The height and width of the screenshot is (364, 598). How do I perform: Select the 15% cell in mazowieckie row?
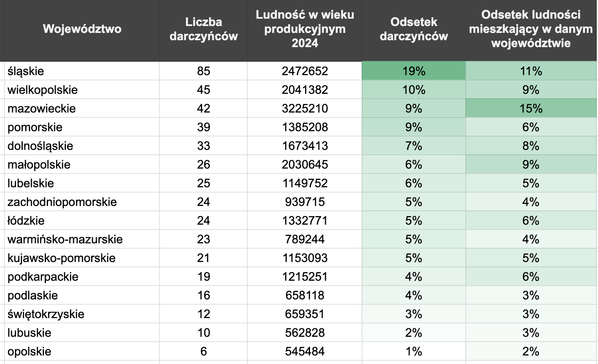click(x=531, y=108)
